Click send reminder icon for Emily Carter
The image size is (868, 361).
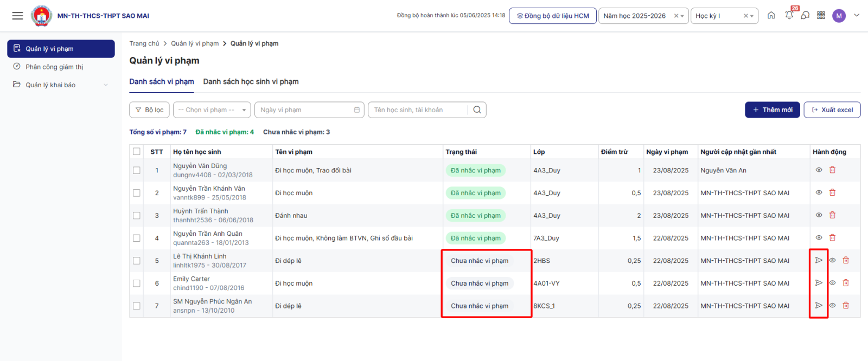(819, 283)
